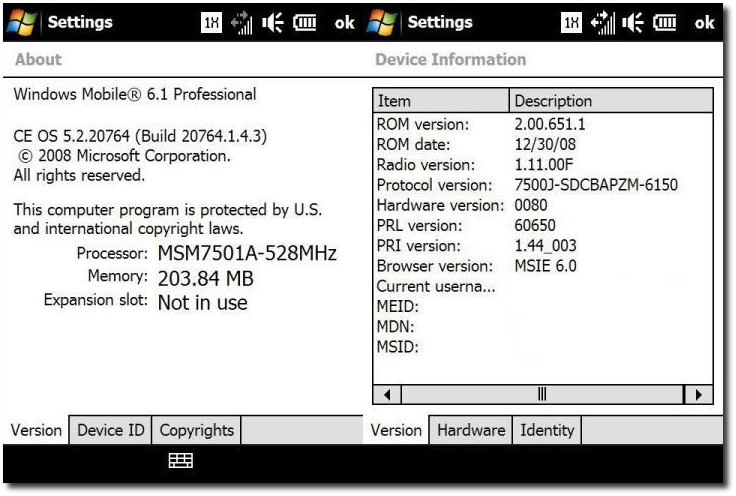Select the MDN row

(x=543, y=327)
